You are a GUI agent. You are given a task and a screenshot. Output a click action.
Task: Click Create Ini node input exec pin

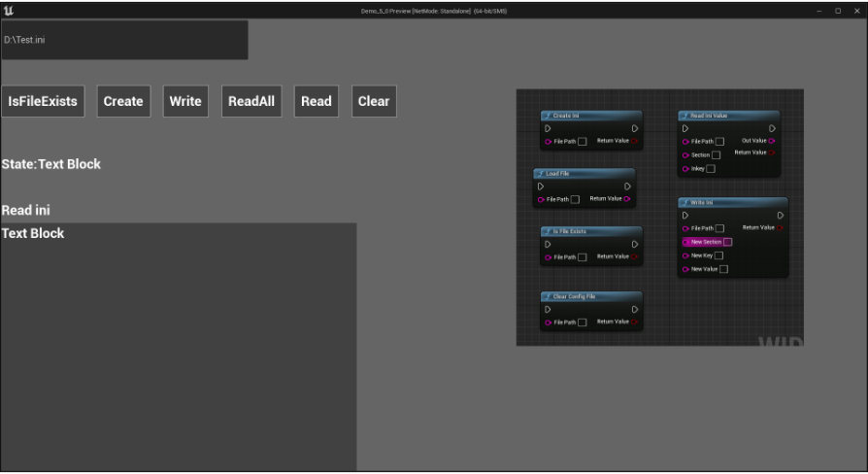tap(548, 128)
